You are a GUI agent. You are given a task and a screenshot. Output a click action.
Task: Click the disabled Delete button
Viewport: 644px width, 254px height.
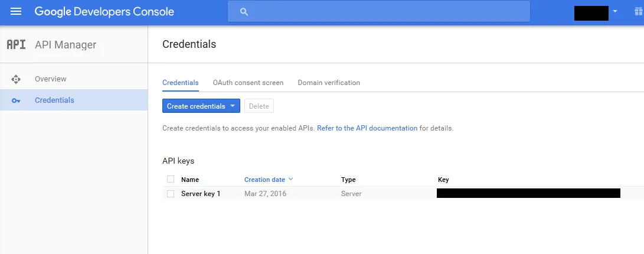click(259, 106)
